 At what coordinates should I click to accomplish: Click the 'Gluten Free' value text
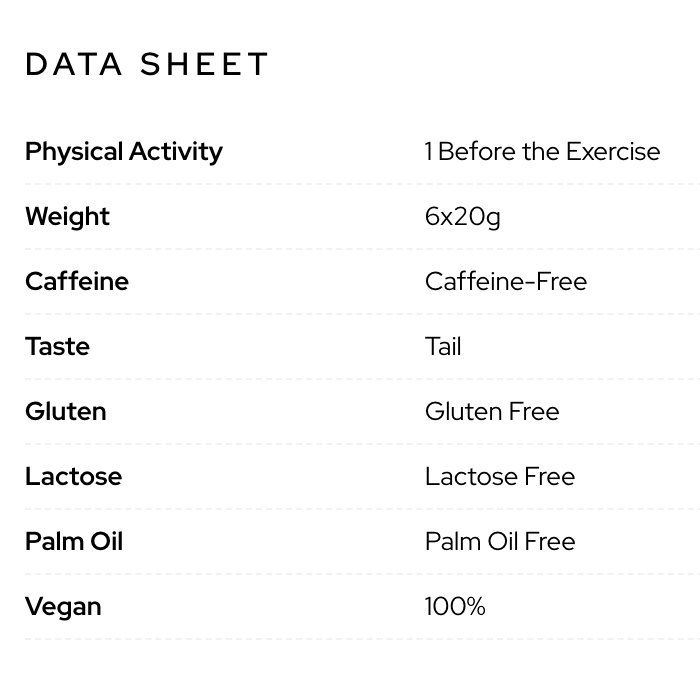492,412
